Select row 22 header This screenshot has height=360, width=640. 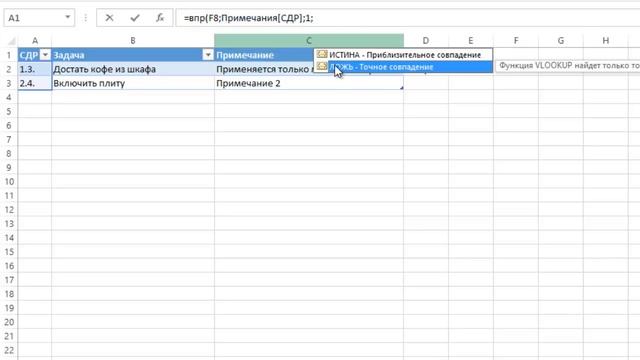tap(9, 350)
